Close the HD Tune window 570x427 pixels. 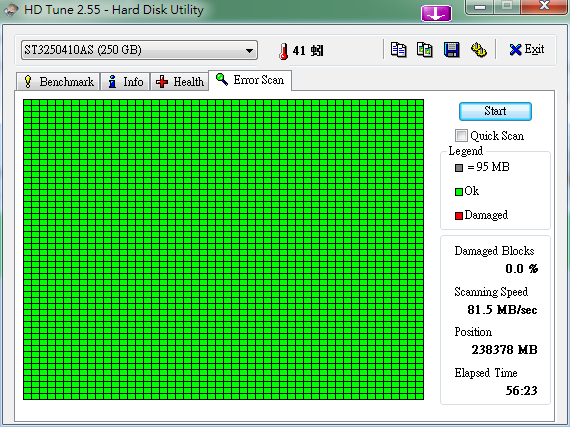point(544,6)
